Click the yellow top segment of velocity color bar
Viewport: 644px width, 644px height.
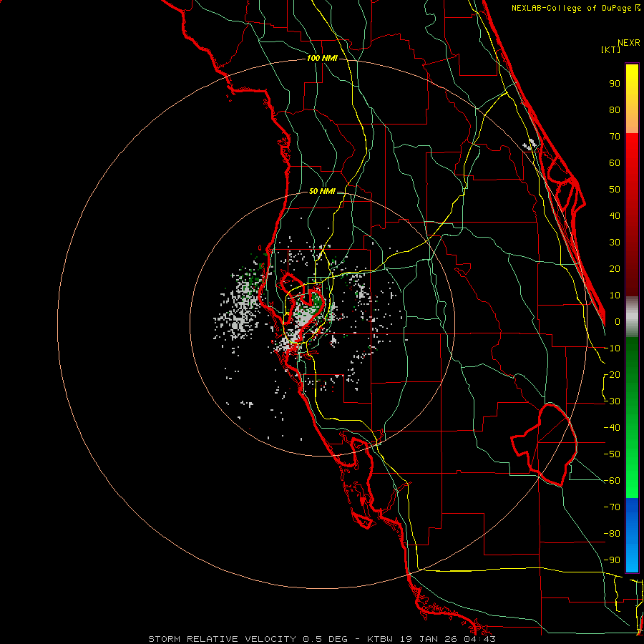point(632,99)
